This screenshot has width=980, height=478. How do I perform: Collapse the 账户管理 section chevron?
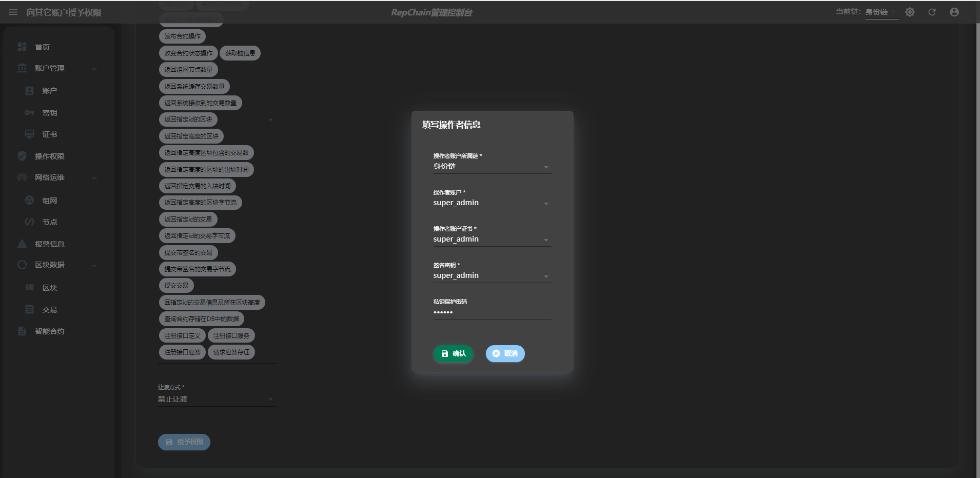pyautogui.click(x=94, y=69)
